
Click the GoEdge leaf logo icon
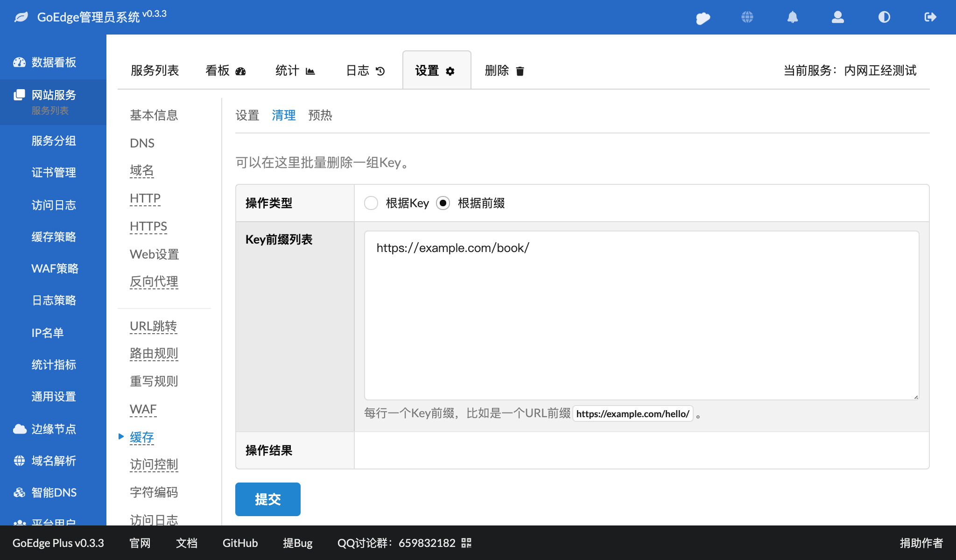(x=21, y=17)
